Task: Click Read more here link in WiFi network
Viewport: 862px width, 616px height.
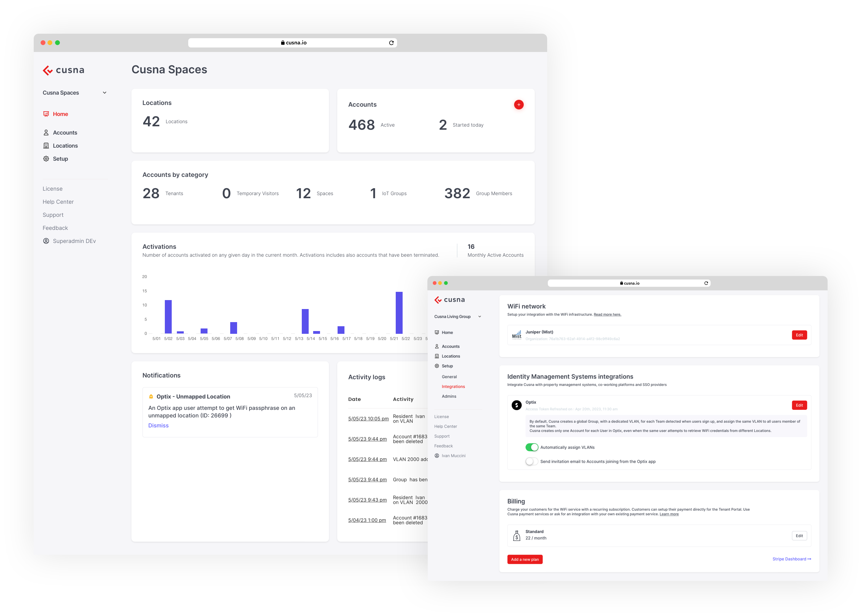Action: 607,315
